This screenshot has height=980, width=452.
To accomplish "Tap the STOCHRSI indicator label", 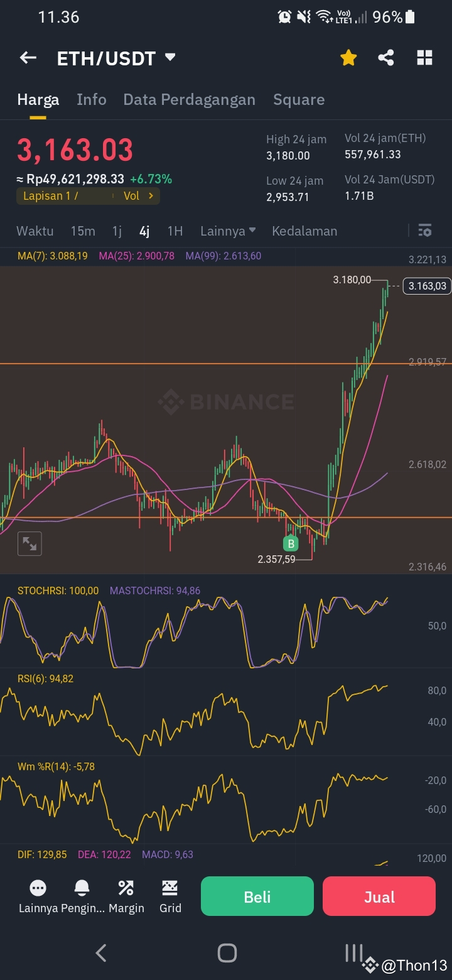I will pos(58,591).
